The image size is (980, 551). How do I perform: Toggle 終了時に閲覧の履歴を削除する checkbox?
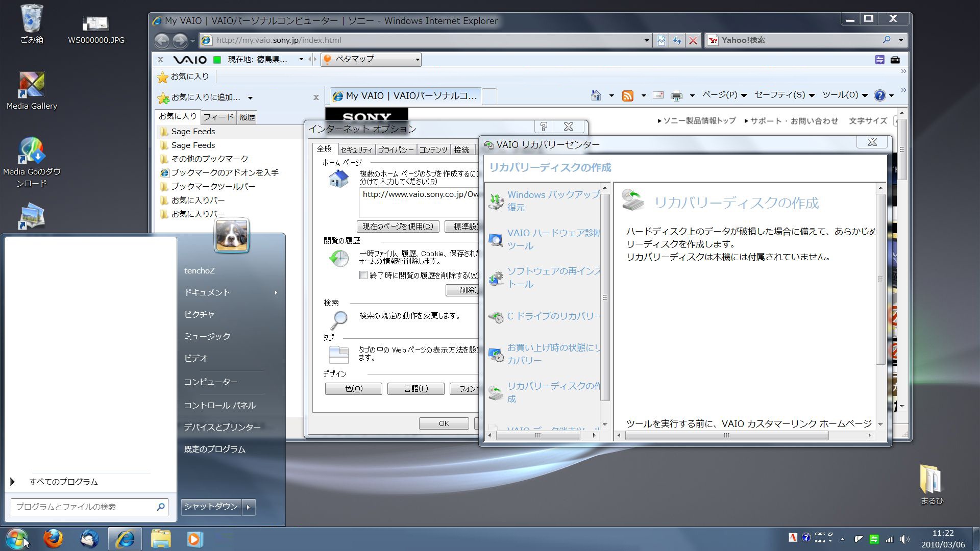(x=363, y=275)
